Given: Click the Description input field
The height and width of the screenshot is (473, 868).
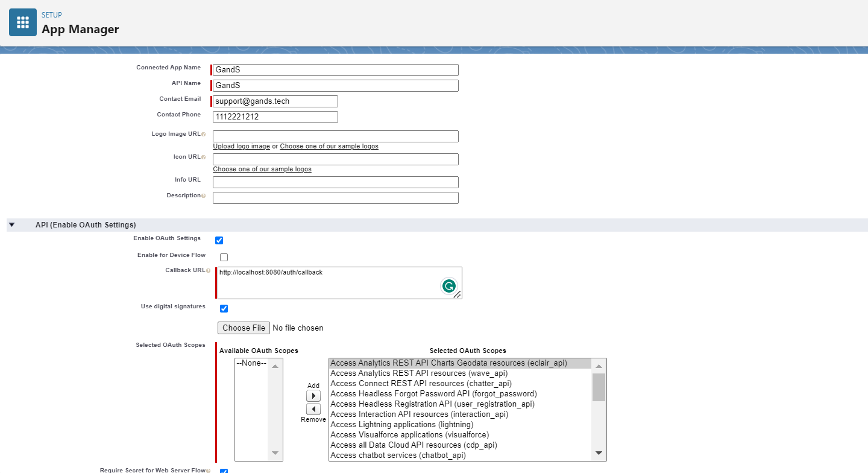Looking at the screenshot, I should [336, 198].
